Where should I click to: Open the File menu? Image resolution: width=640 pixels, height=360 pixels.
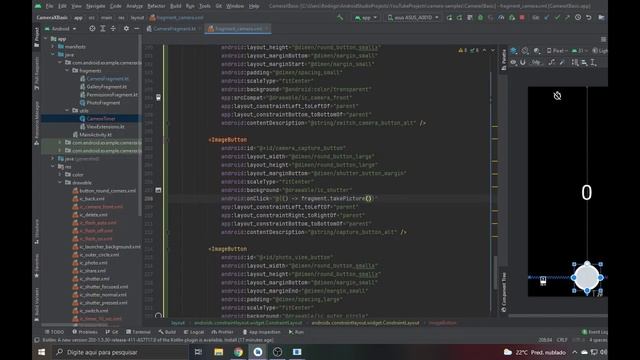pos(49,6)
